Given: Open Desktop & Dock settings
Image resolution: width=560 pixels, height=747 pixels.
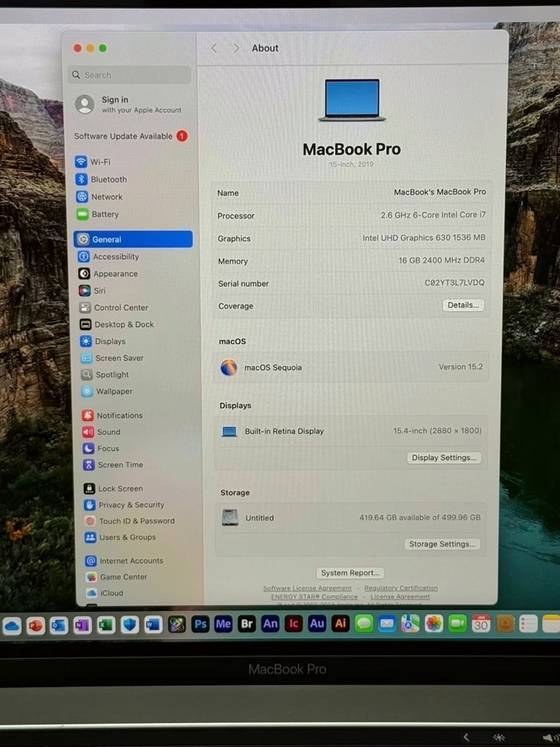Looking at the screenshot, I should pyautogui.click(x=117, y=324).
